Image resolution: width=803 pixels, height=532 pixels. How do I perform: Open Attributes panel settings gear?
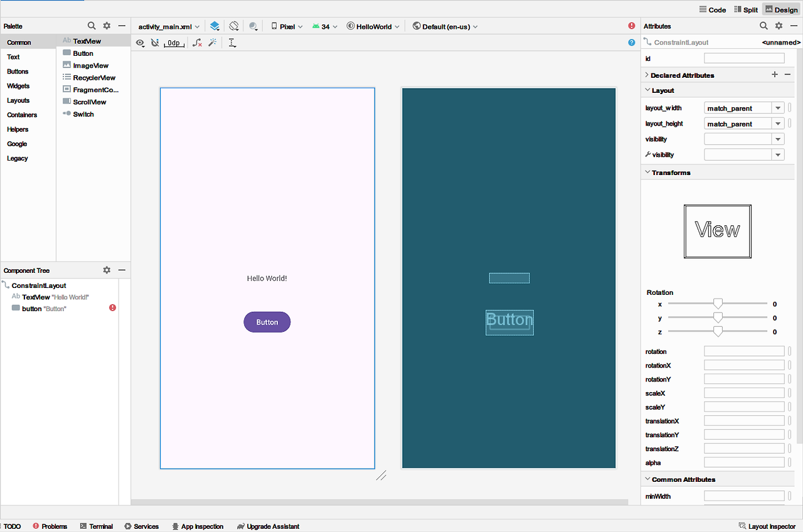point(779,26)
